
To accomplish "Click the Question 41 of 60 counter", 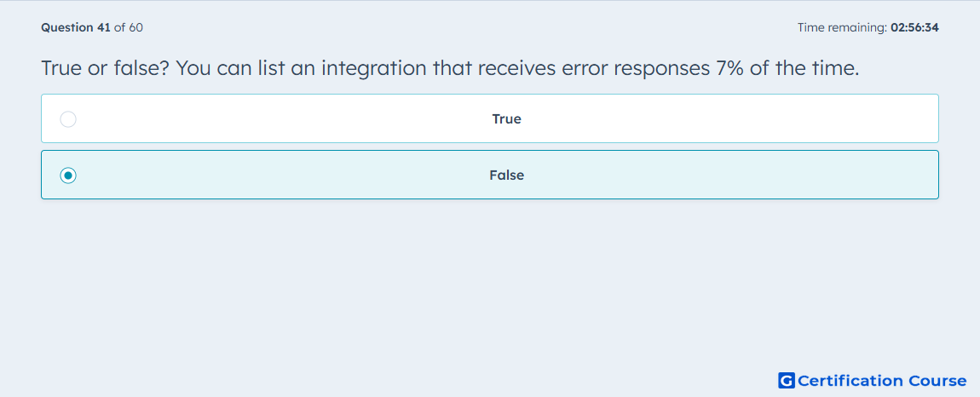I will [92, 27].
